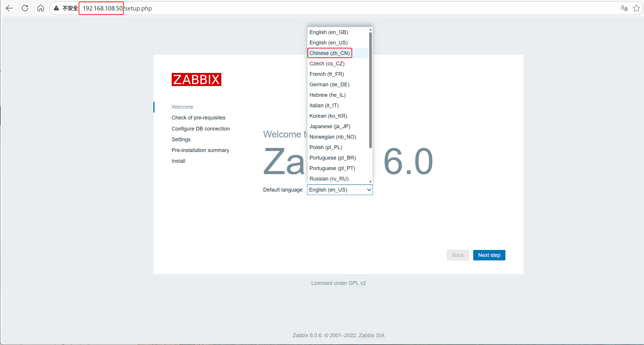The image size is (644, 345).
Task: Pick German (de_DE) from the list
Action: (x=338, y=85)
